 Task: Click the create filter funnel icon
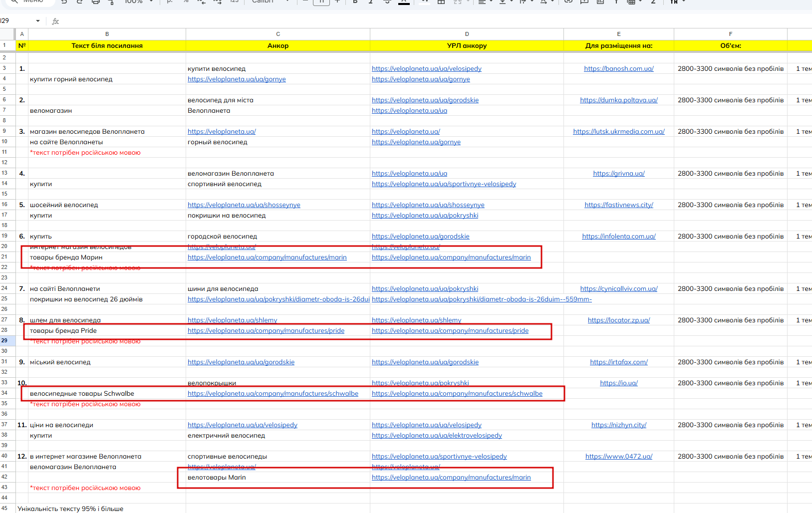pyautogui.click(x=616, y=1)
